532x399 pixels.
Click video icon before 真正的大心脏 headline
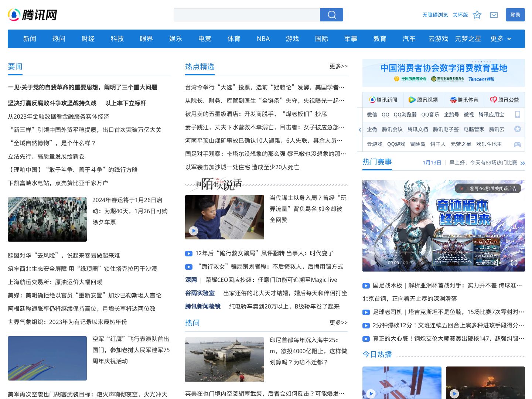click(x=366, y=339)
